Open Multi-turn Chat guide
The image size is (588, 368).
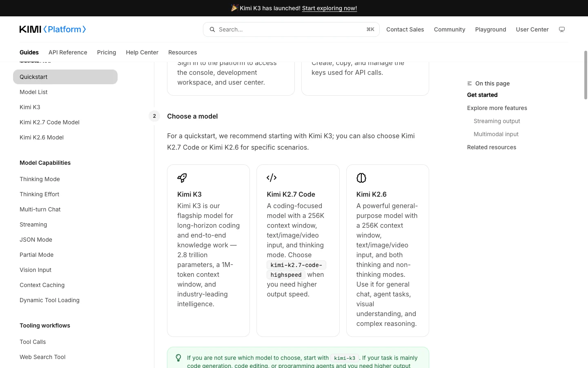[65, 209]
